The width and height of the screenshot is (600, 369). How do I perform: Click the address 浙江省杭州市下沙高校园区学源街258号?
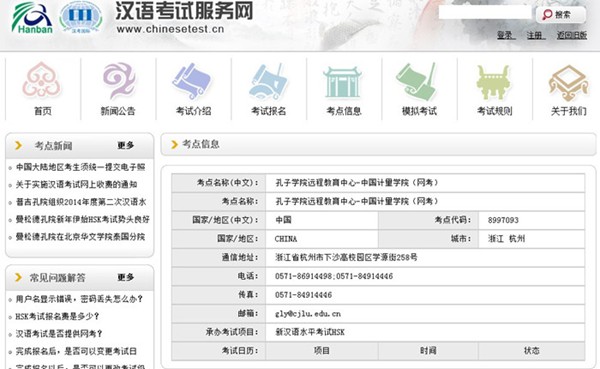pyautogui.click(x=346, y=258)
